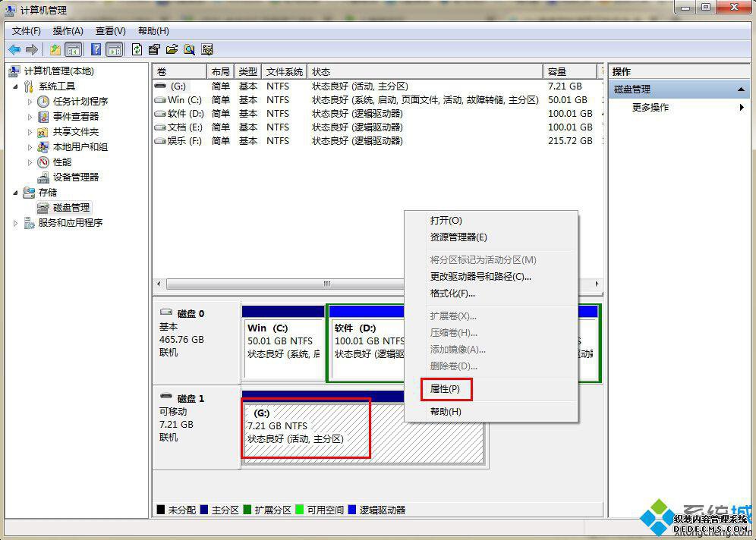Click the Refresh toolbar icon
Screen dimensions: 756x540
137,49
